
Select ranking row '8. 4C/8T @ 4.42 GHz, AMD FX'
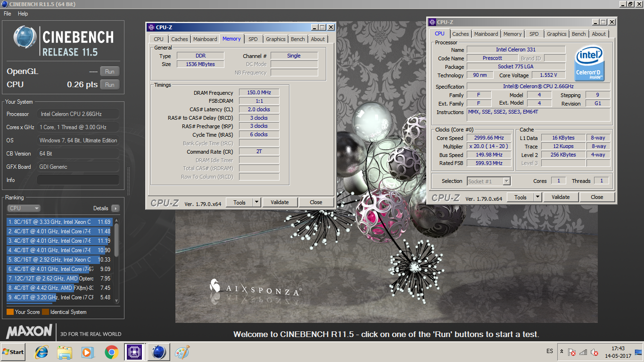tap(60, 288)
